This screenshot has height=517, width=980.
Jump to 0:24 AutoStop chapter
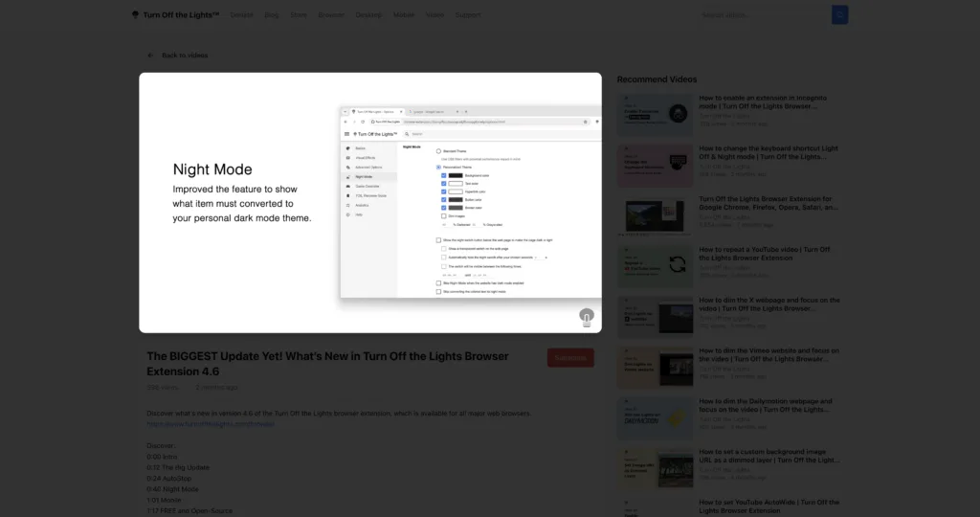click(x=168, y=479)
